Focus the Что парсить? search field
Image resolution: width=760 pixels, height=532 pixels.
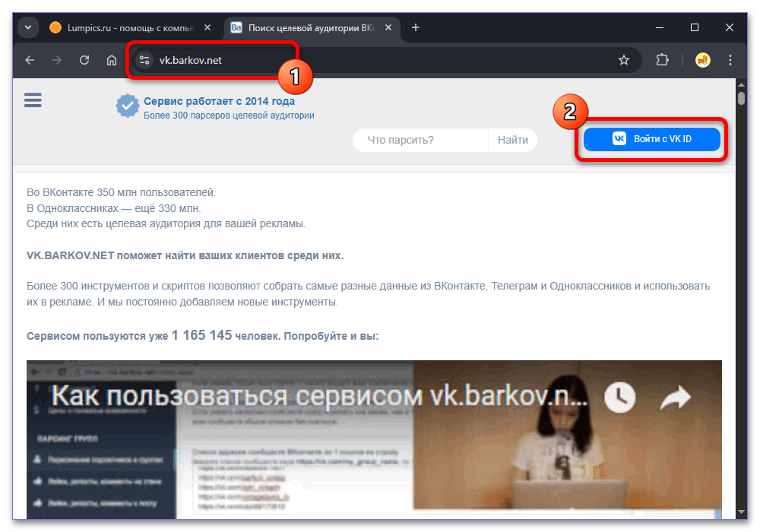[x=420, y=140]
